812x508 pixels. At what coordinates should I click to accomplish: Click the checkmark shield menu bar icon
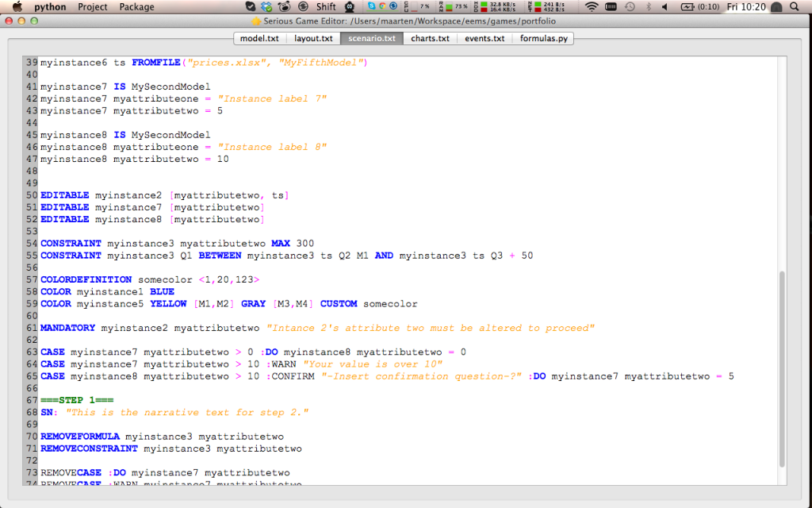[250, 6]
